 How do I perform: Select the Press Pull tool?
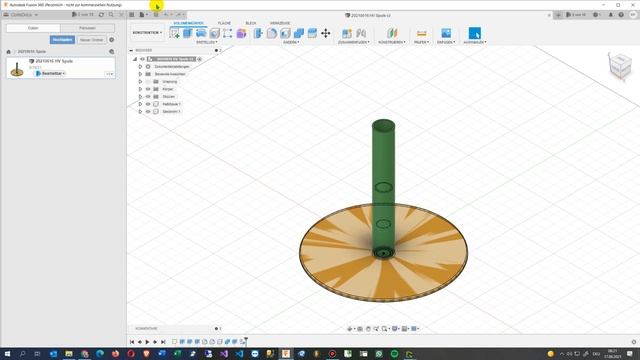pos(258,33)
